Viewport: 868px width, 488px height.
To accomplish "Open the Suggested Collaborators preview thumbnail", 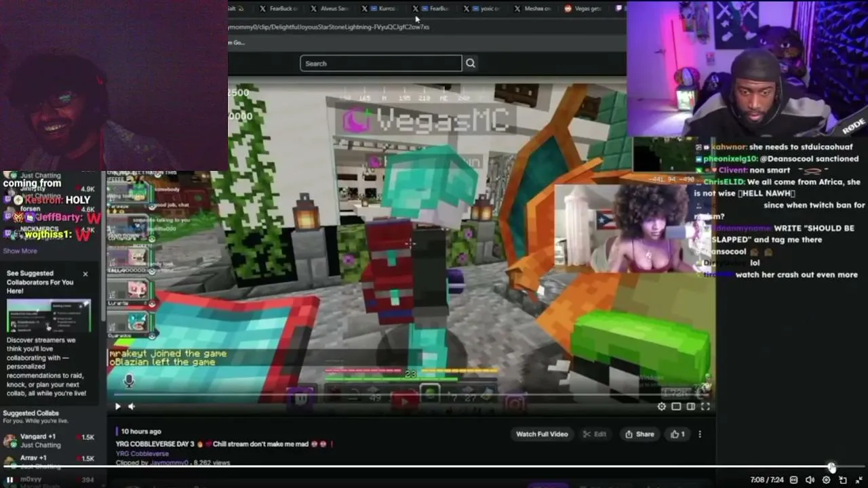I will coord(49,315).
